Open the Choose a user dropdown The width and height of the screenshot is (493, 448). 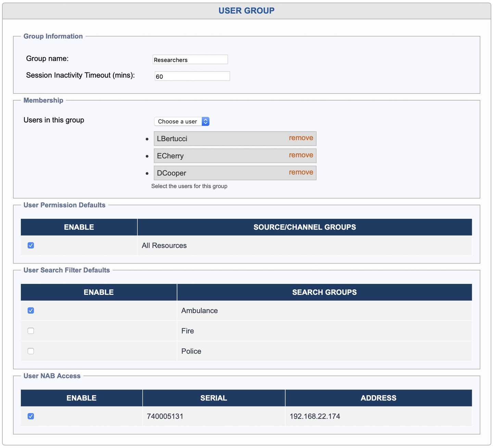(181, 121)
